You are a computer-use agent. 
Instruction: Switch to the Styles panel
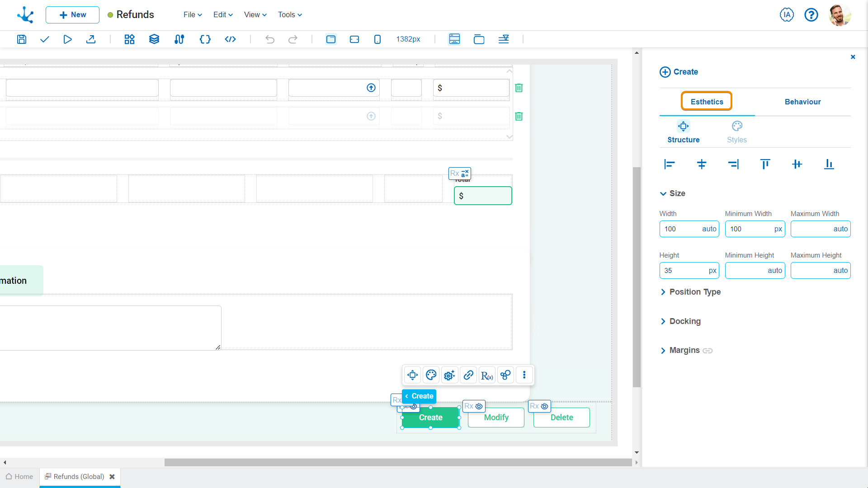click(737, 131)
